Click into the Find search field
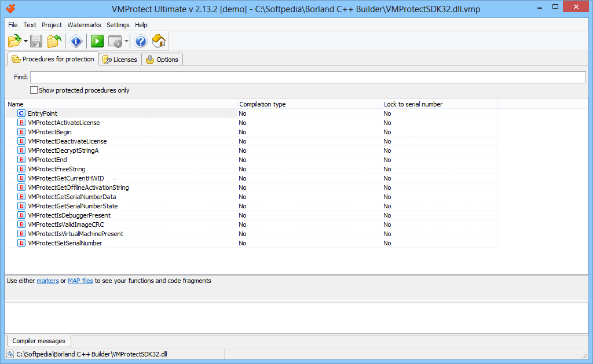 click(308, 77)
